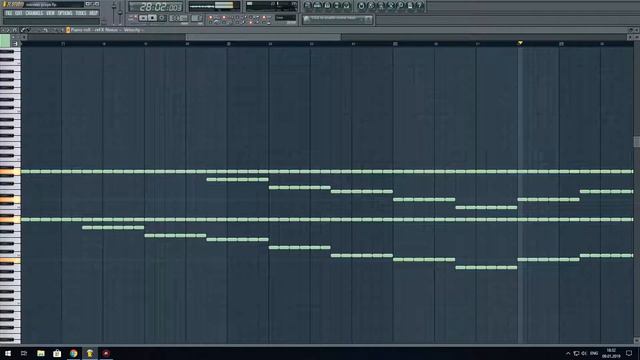Open the OPTIONS menu
Image resolution: width=640 pixels, height=360 pixels.
click(x=65, y=13)
